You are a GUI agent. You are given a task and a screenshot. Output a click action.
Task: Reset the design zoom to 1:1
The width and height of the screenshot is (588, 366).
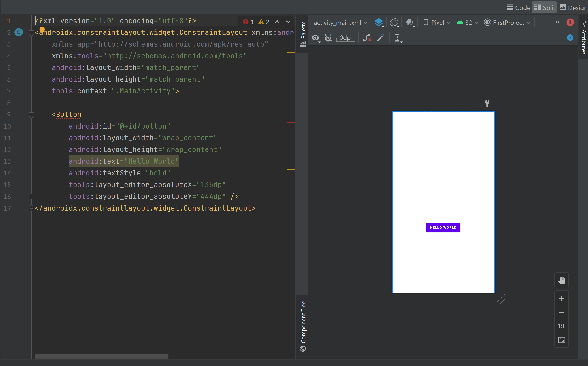561,326
